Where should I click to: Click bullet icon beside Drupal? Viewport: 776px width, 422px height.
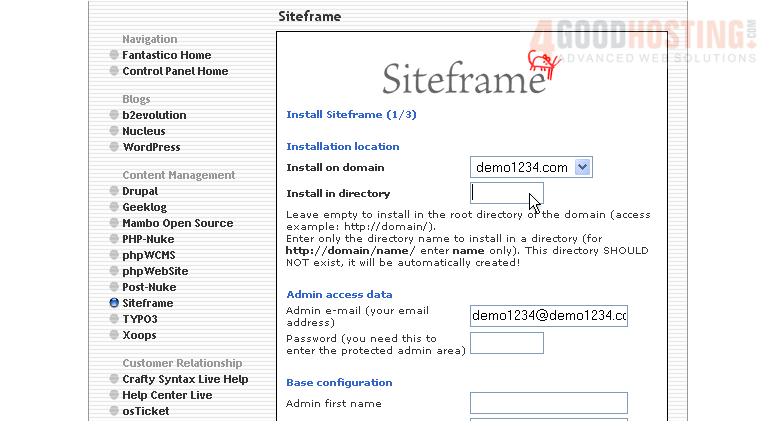point(114,191)
